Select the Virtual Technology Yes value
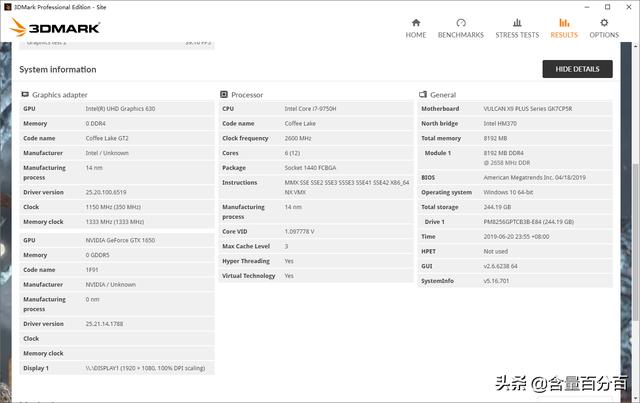The width and height of the screenshot is (640, 403). click(289, 276)
